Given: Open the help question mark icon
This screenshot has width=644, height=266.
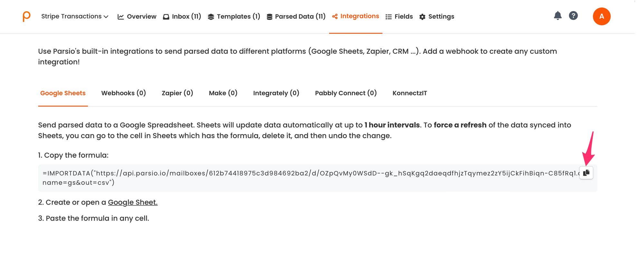Looking at the screenshot, I should [x=573, y=15].
